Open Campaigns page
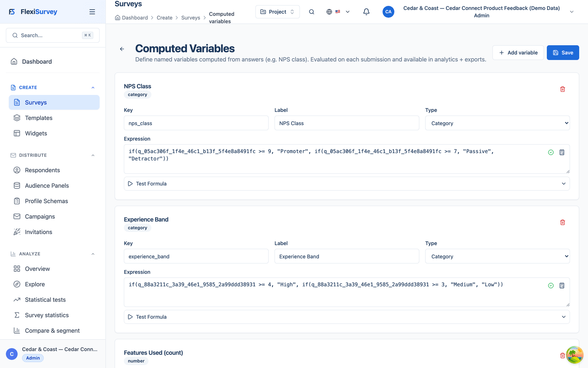This screenshot has width=588, height=368. point(54,216)
